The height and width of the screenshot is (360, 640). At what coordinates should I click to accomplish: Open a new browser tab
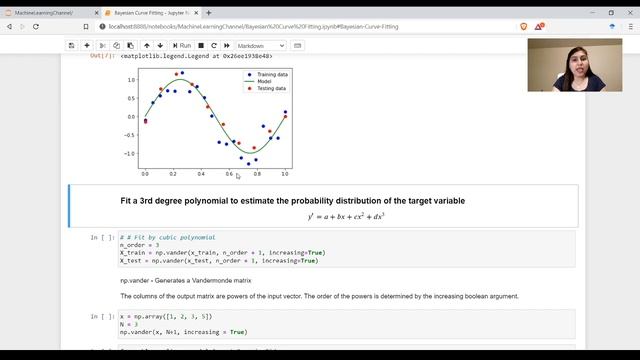(209, 13)
